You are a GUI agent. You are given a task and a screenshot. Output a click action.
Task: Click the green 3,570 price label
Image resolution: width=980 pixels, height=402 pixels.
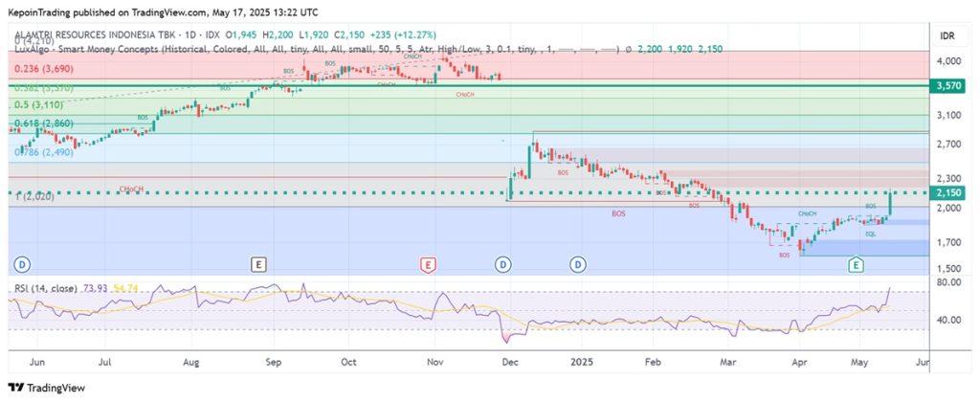(x=947, y=85)
